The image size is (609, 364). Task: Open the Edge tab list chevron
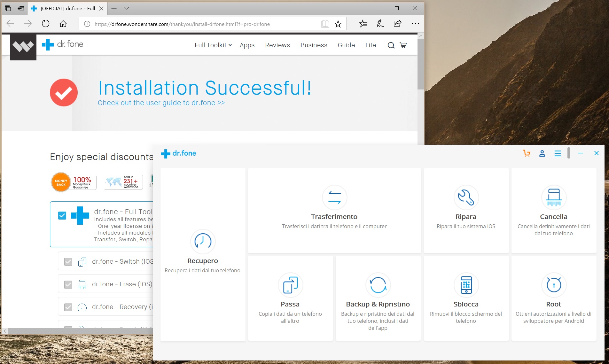[127, 8]
